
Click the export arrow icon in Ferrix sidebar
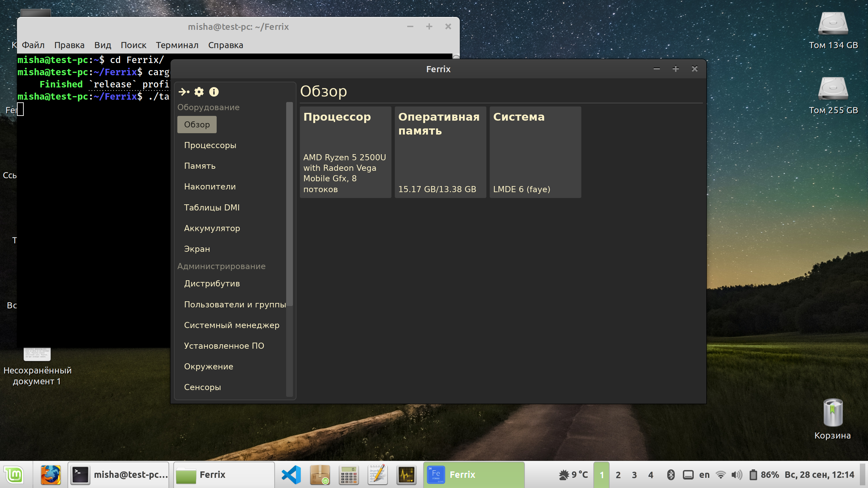coord(184,92)
